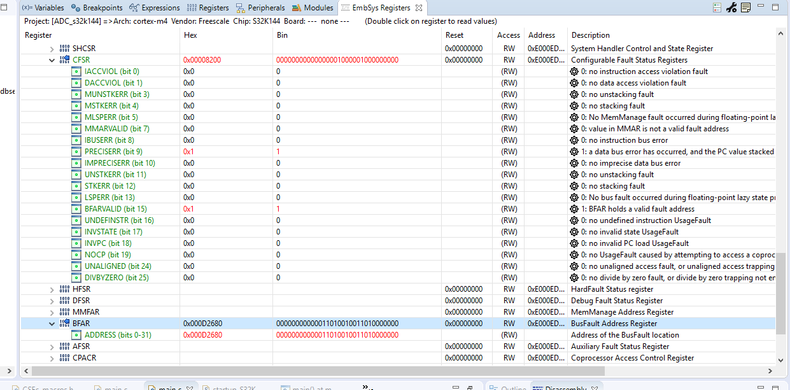790x390 pixels.
Task: Open the wrench configuration tool icon
Action: point(732,8)
